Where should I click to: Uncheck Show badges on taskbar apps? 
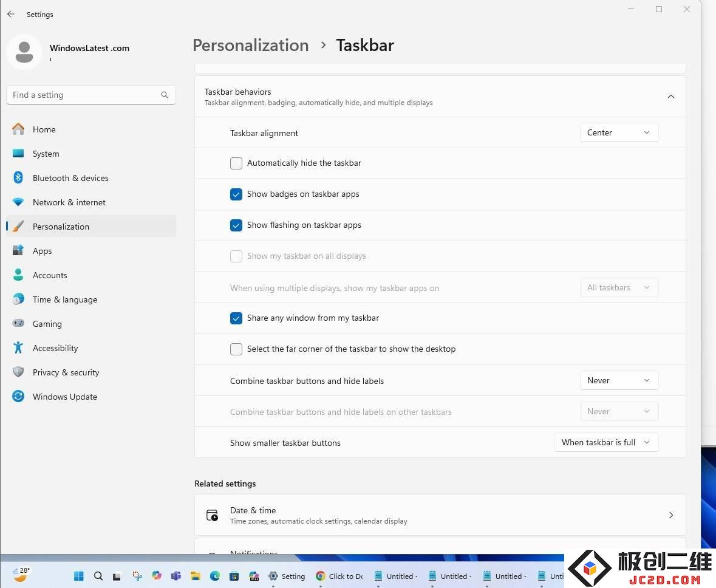point(236,194)
